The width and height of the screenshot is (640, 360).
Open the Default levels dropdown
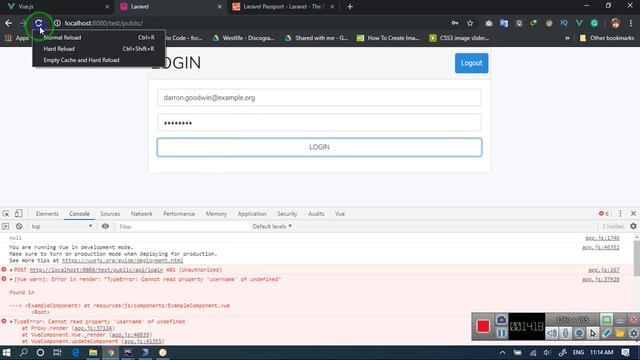[272, 227]
